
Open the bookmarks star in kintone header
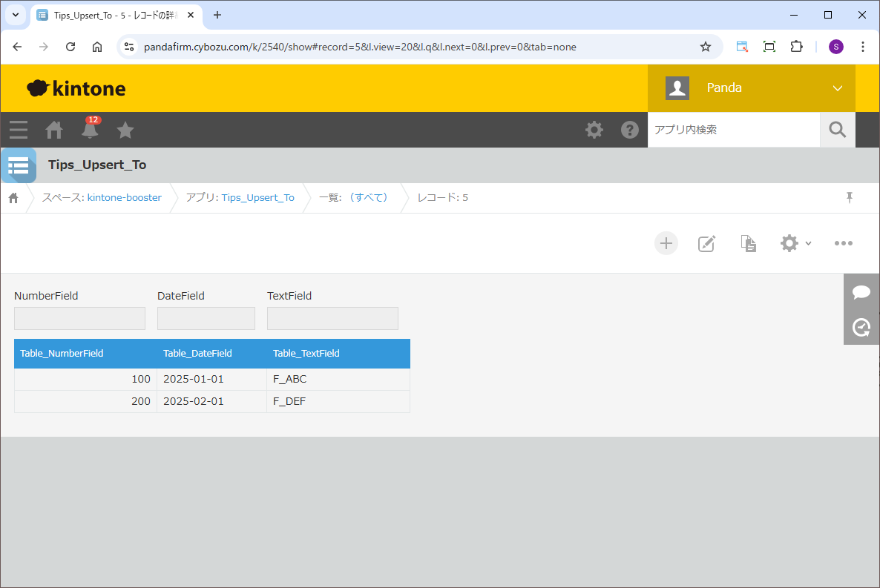(125, 130)
